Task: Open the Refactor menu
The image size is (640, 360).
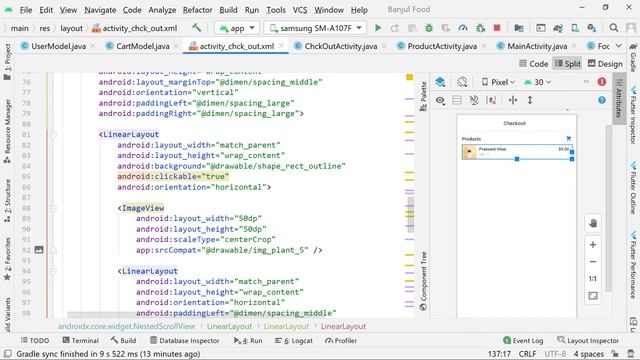Action: tap(197, 10)
